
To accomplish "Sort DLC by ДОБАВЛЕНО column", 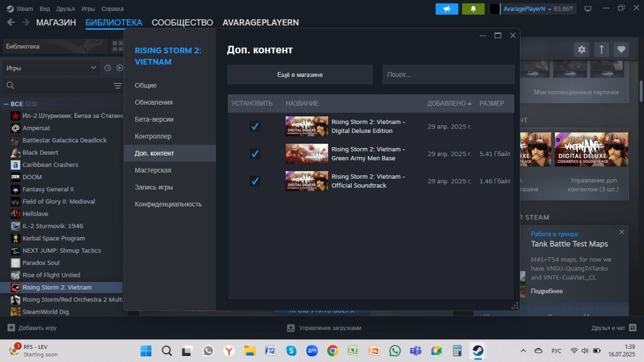I will (x=449, y=103).
